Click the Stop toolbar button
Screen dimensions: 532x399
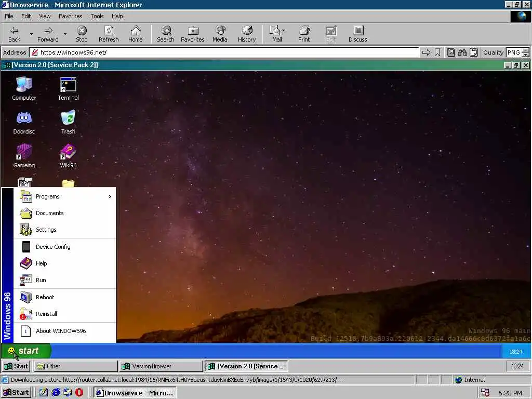[x=82, y=34]
